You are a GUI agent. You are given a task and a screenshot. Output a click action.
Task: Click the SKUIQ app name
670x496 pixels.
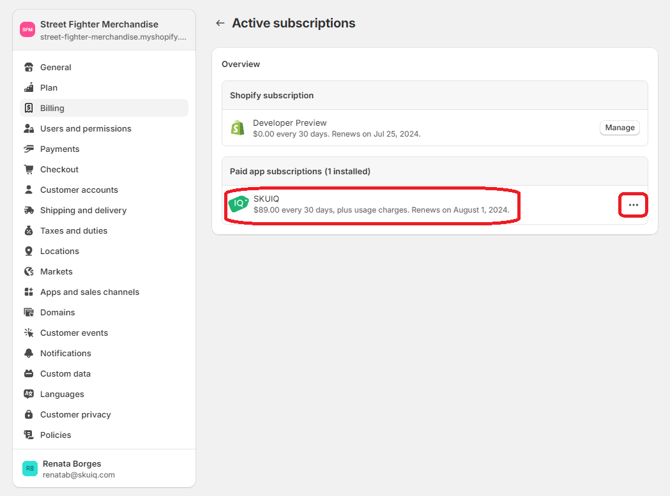coord(266,199)
